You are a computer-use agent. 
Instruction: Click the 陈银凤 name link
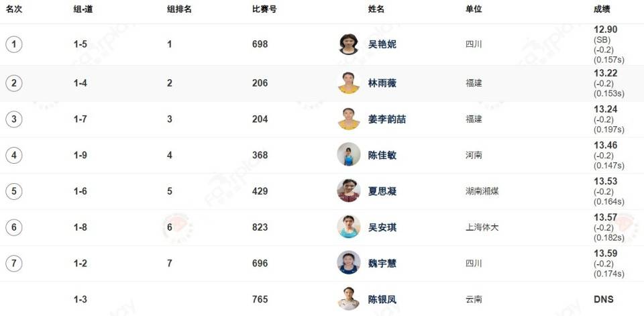click(382, 299)
